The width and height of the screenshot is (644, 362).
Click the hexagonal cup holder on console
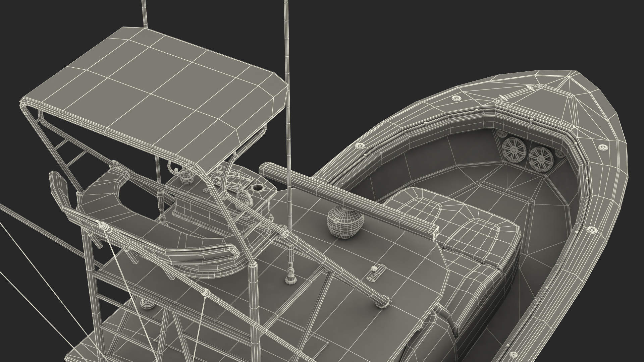258,188
